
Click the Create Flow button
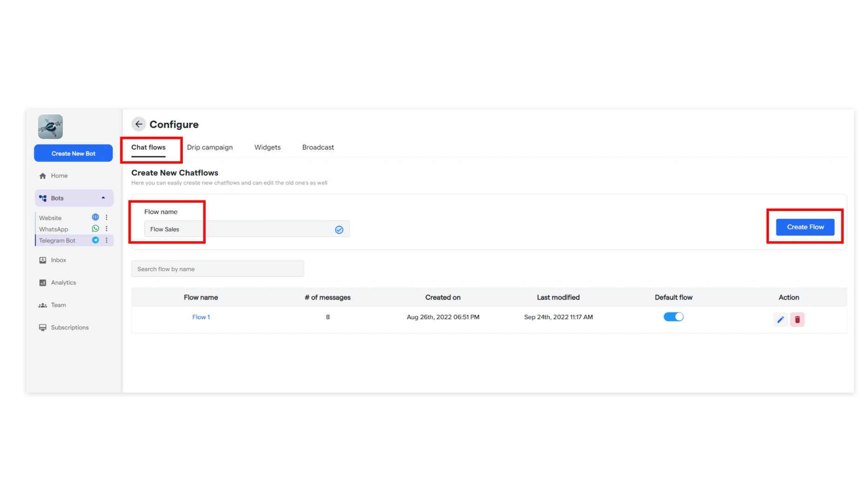tap(805, 227)
